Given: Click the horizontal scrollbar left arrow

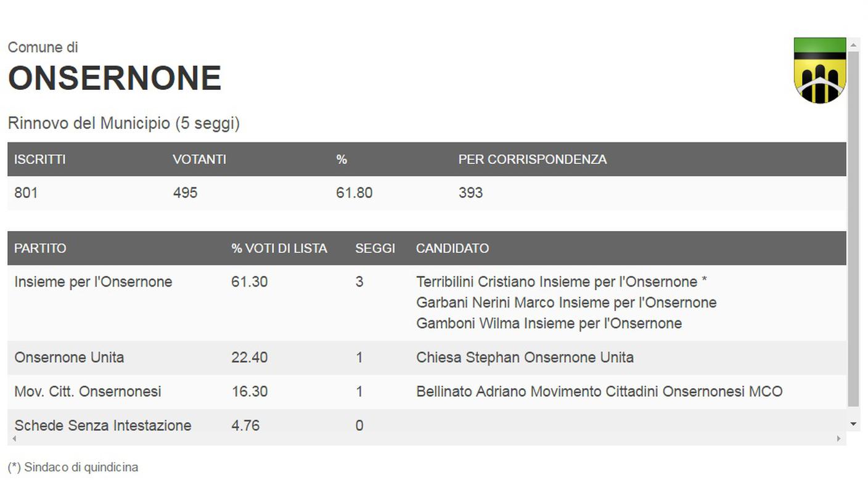Looking at the screenshot, I should (x=14, y=439).
